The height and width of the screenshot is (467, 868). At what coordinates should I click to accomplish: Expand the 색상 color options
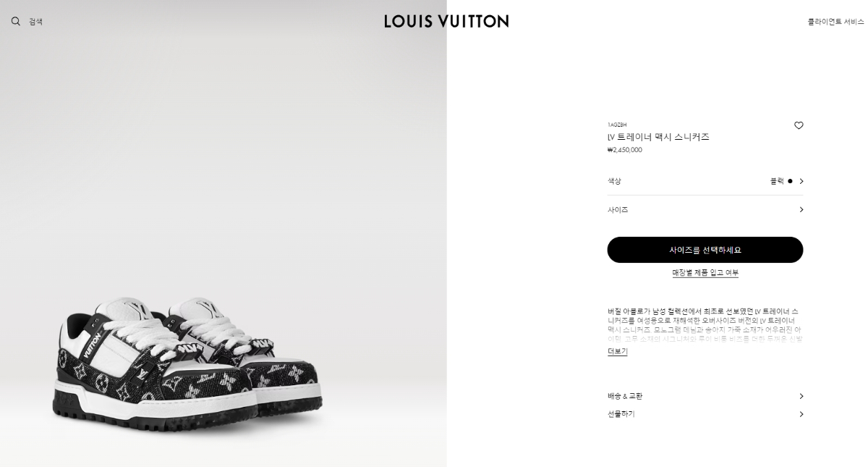(705, 181)
